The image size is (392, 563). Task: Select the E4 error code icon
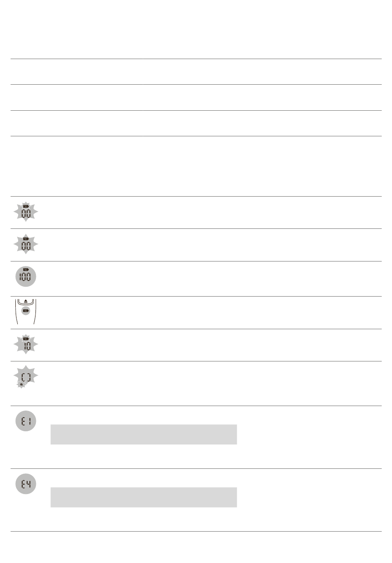[x=26, y=484]
